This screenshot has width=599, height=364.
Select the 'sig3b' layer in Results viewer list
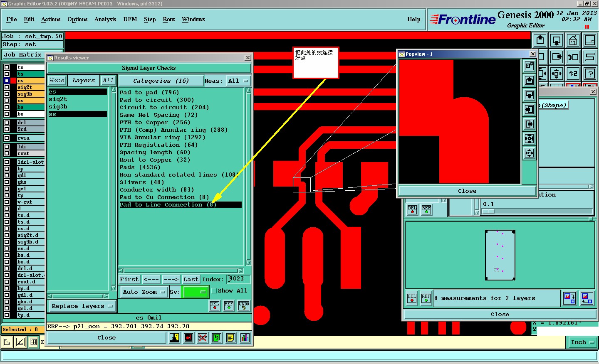coord(58,107)
